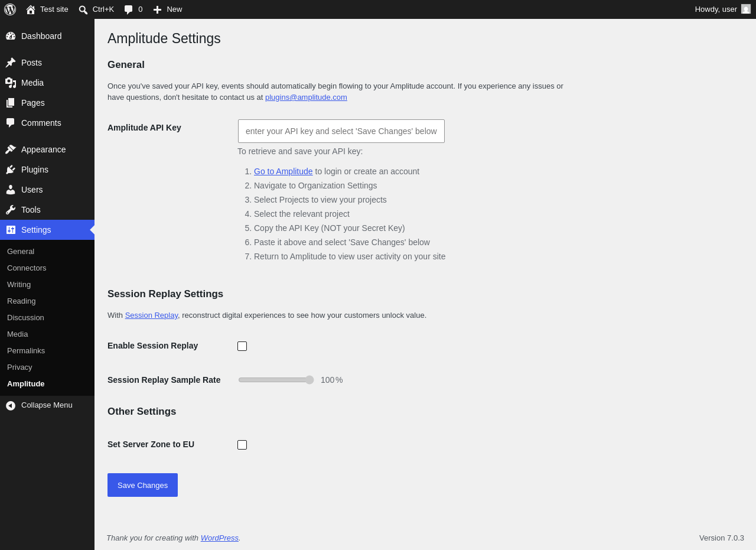Click the Save Changes button
The height and width of the screenshot is (550, 756).
142,485
